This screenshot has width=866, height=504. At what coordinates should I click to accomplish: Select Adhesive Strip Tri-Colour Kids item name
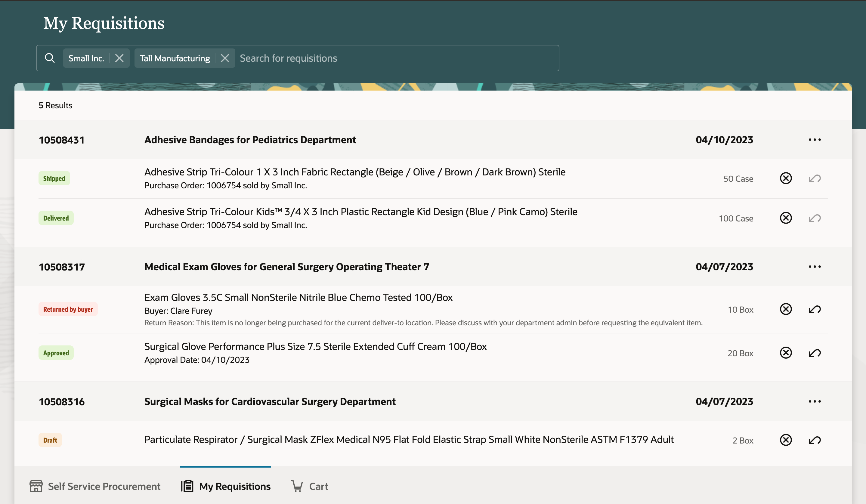tap(361, 212)
